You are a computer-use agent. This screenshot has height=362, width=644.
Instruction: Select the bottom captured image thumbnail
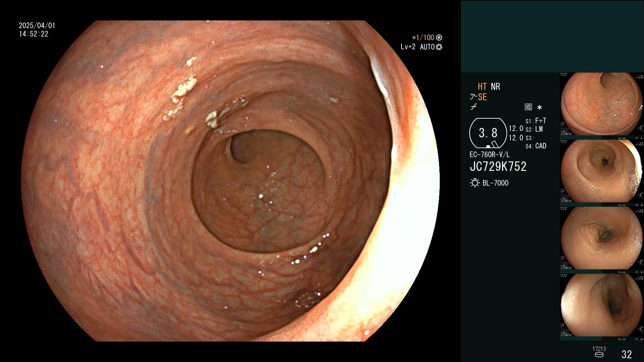(x=602, y=305)
